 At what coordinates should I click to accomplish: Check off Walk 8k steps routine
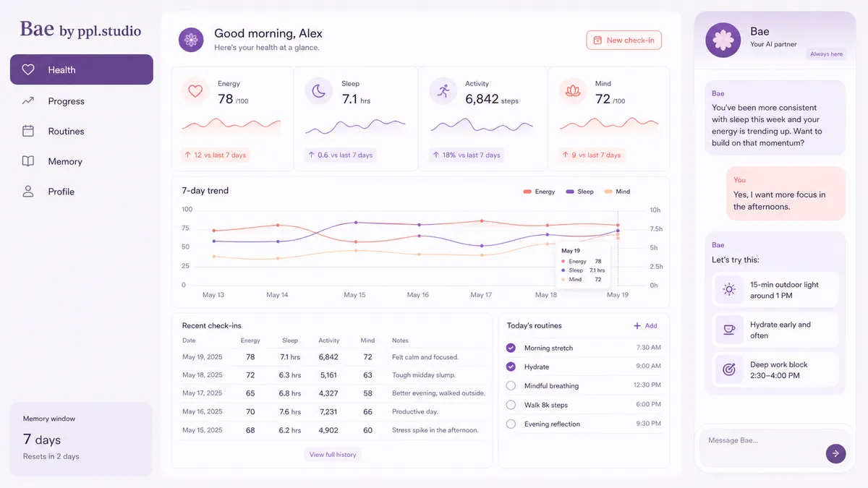pos(511,405)
